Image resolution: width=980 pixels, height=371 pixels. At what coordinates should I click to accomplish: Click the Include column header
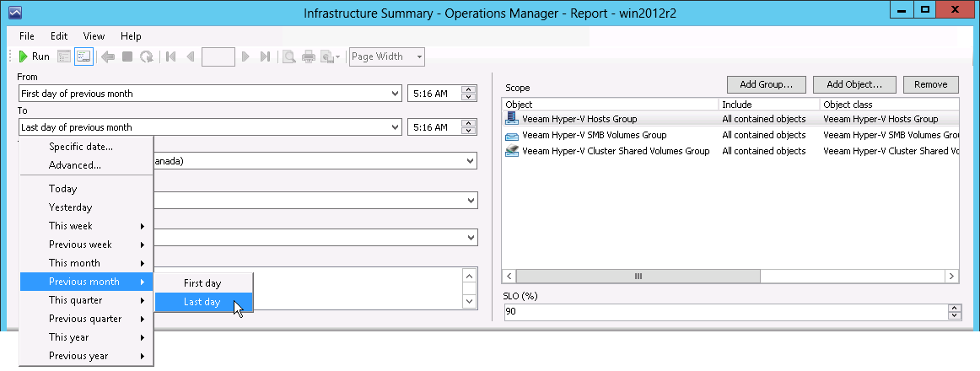(769, 105)
